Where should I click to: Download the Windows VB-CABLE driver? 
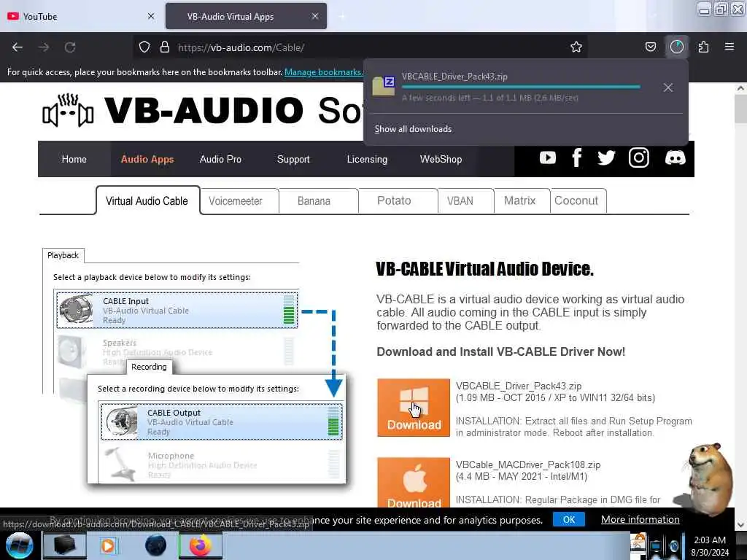pyautogui.click(x=414, y=408)
